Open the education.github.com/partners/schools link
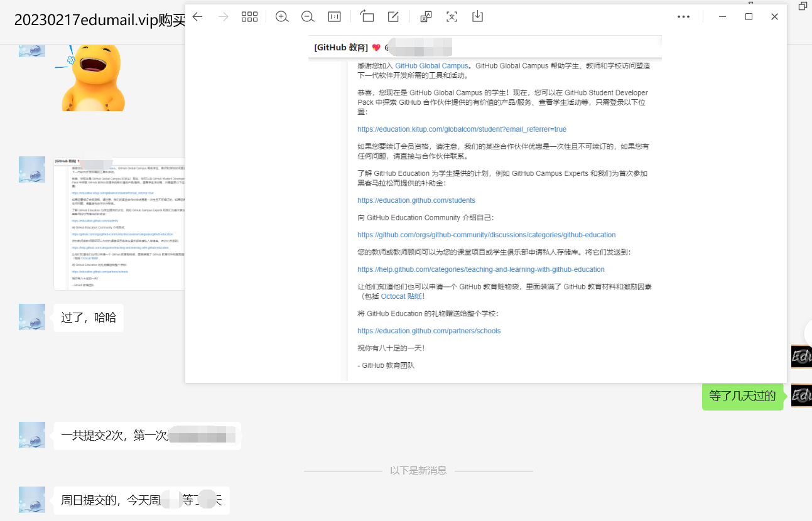812x521 pixels. click(x=429, y=331)
